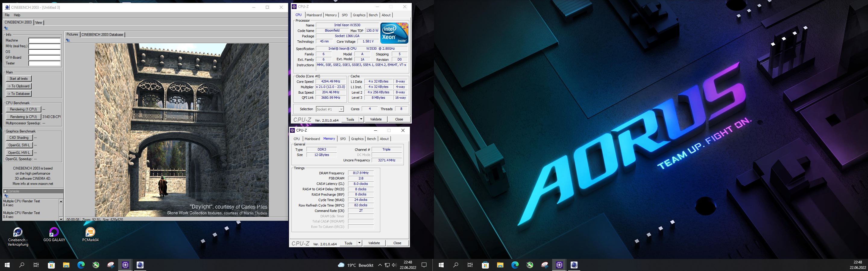This screenshot has height=271, width=868.
Task: Start the OpenGL SW-L test
Action: point(19,145)
